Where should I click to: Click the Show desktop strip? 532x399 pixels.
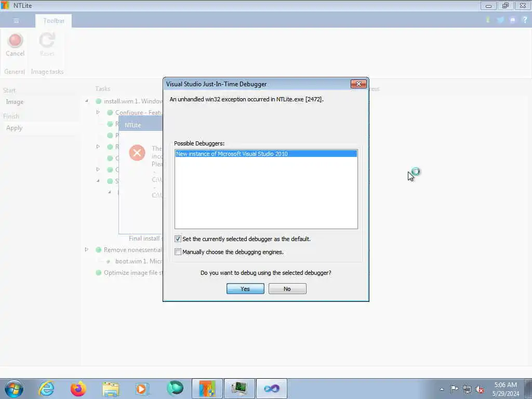528,389
